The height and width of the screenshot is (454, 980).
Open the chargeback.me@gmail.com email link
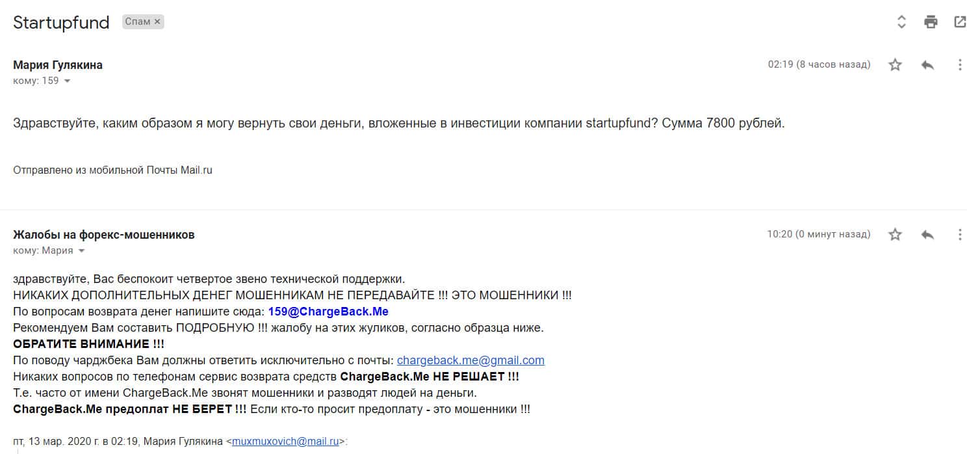point(471,360)
